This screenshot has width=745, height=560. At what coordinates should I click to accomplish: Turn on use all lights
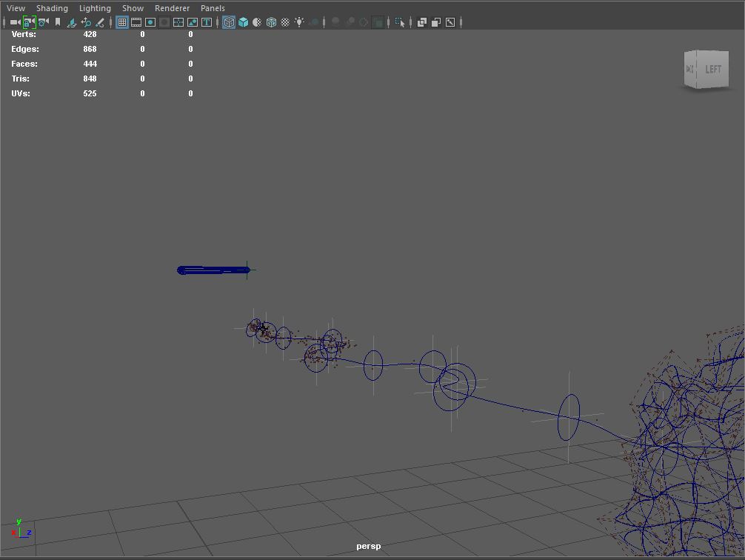pos(299,22)
